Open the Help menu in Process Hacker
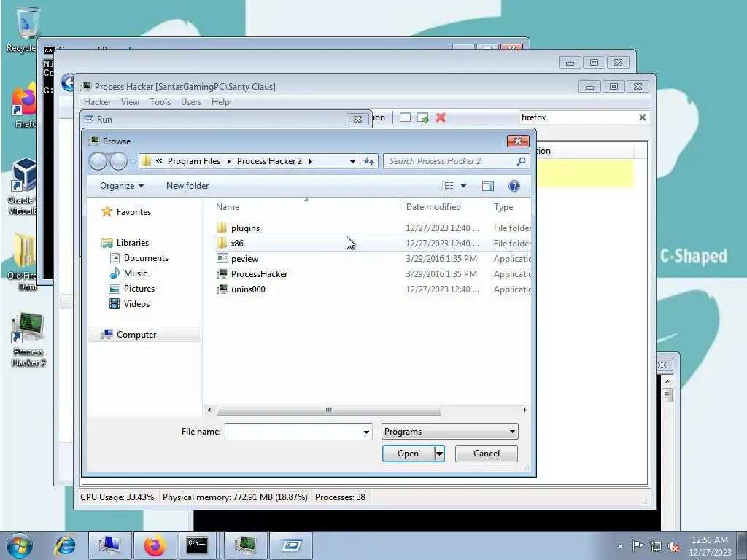Viewport: 747px width, 560px height. pyautogui.click(x=220, y=102)
